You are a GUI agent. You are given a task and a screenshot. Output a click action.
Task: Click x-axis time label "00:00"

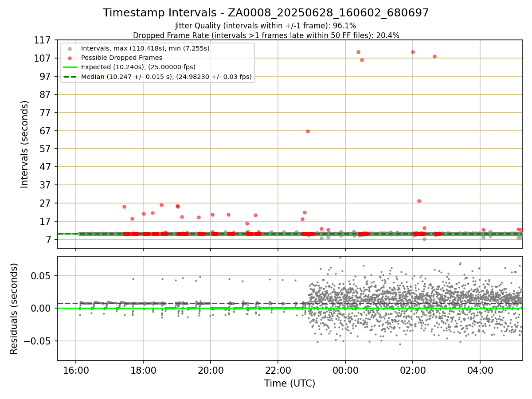(x=345, y=370)
